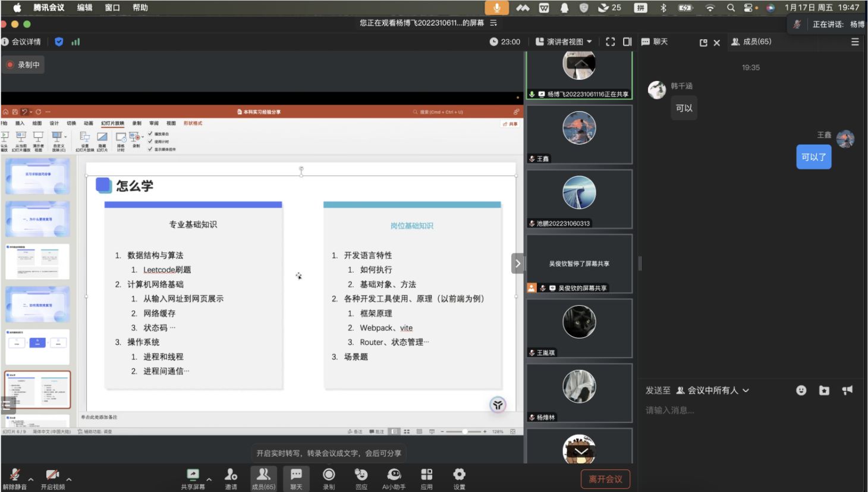Click the emoji icon in chat panel
868x492 pixels.
coord(801,390)
